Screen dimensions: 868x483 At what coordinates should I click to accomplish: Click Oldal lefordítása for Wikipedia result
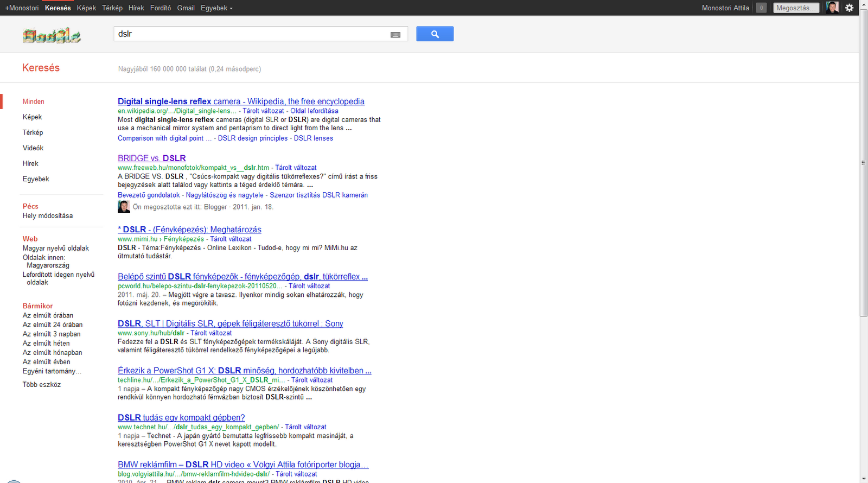[314, 111]
